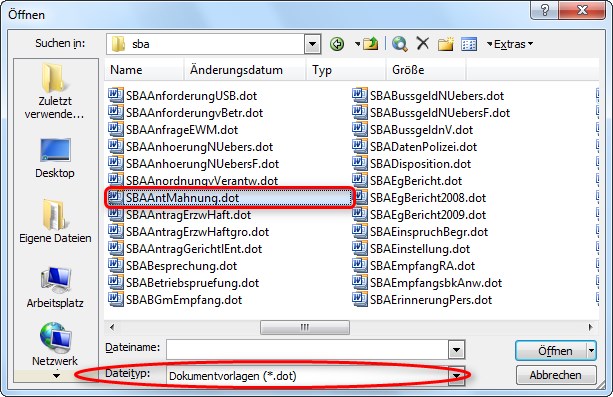
Task: Select SBAAnordnungvVerantw.dot file
Action: (193, 180)
